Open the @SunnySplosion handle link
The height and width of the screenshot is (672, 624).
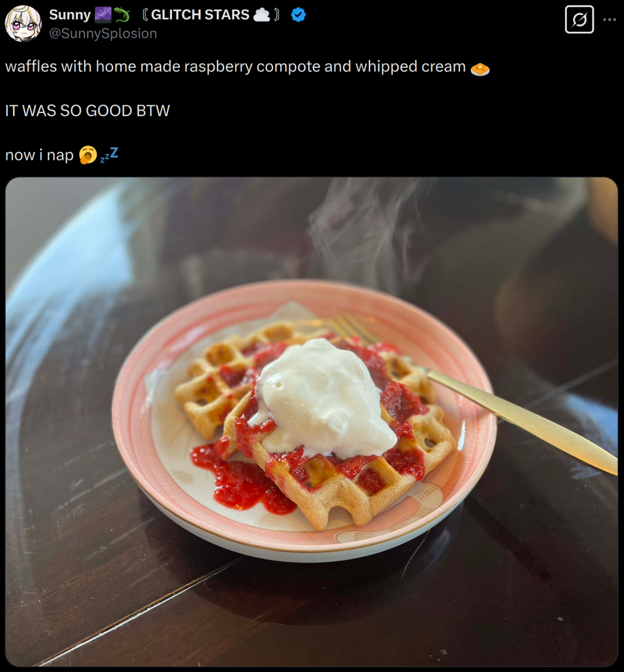(103, 33)
